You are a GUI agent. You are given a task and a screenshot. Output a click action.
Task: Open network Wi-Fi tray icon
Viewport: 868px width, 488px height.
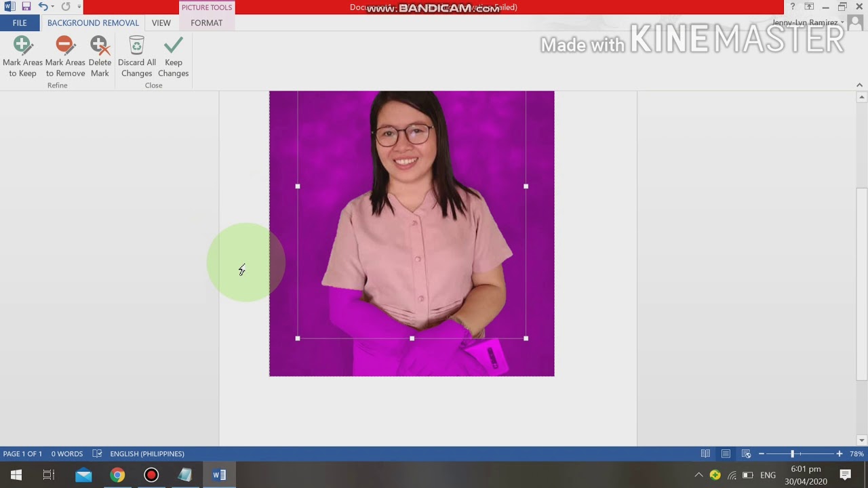point(732,475)
